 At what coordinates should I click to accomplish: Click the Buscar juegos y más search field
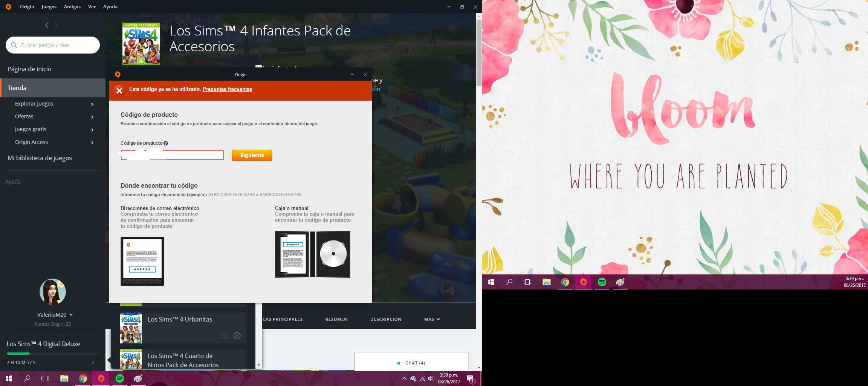(x=53, y=45)
